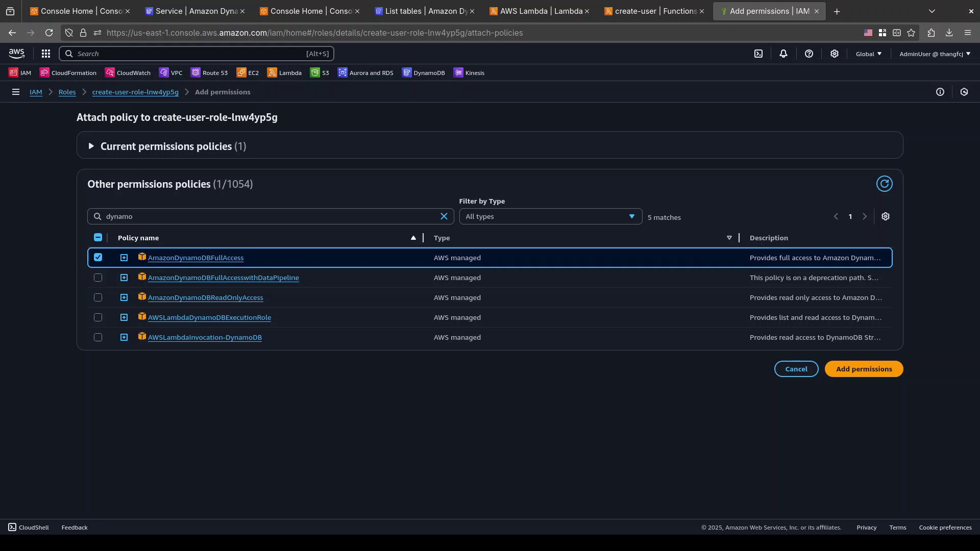Open the CloudFormation favorites shortcut
The image size is (980, 551).
click(x=68, y=72)
